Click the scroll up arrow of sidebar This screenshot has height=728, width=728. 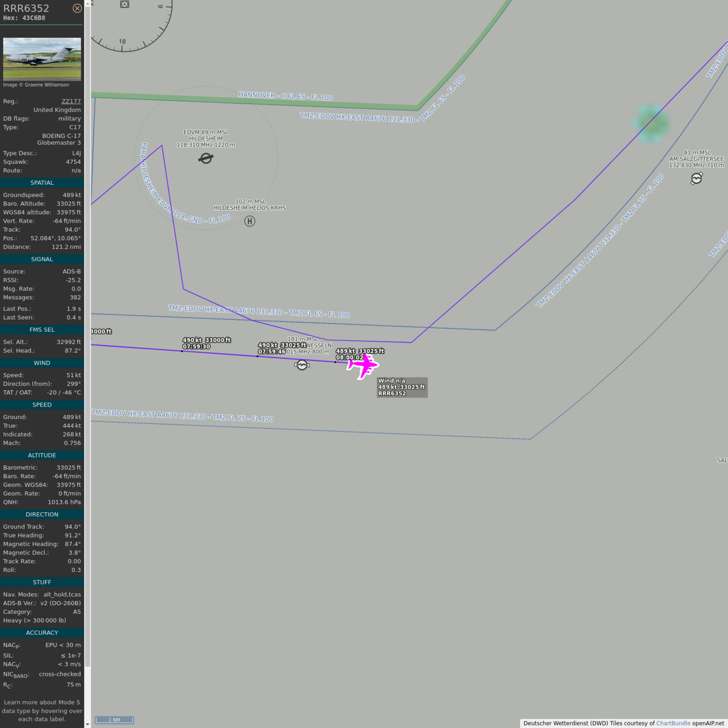(87, 3)
